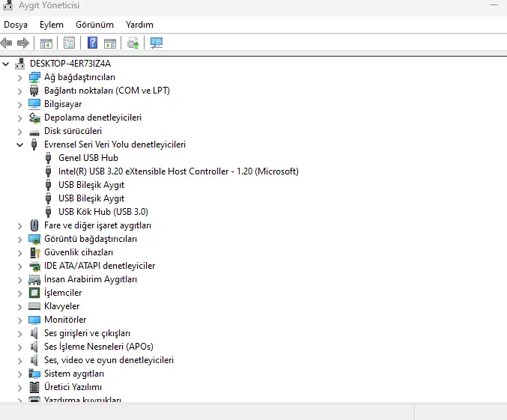This screenshot has width=507, height=420.
Task: Toggle the console tree pane toolbar icon
Action: point(46,43)
